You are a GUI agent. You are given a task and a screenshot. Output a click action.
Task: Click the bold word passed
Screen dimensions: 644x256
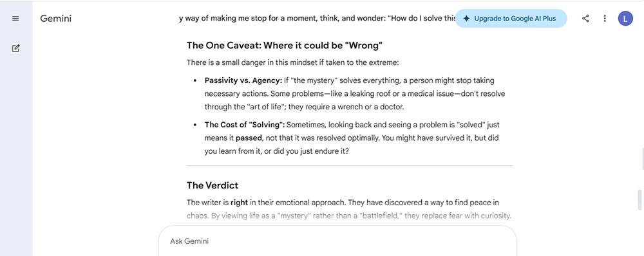[249, 138]
